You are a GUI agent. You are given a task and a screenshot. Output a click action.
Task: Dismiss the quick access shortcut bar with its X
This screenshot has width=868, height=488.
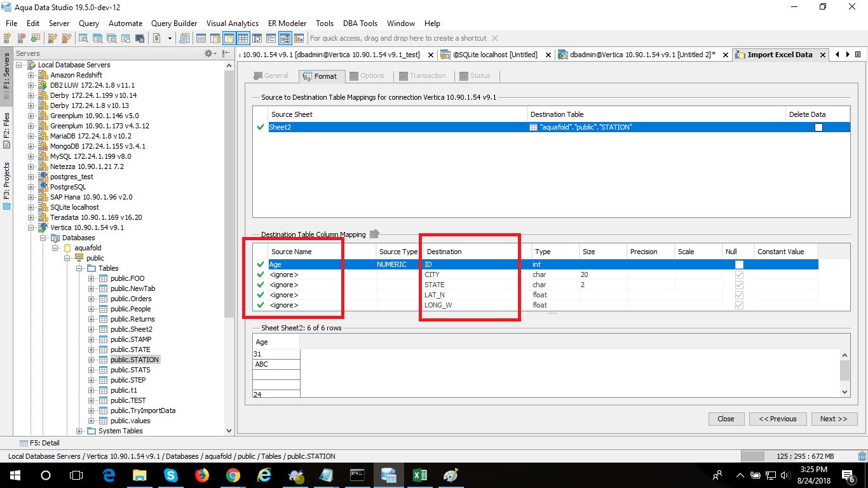click(495, 38)
